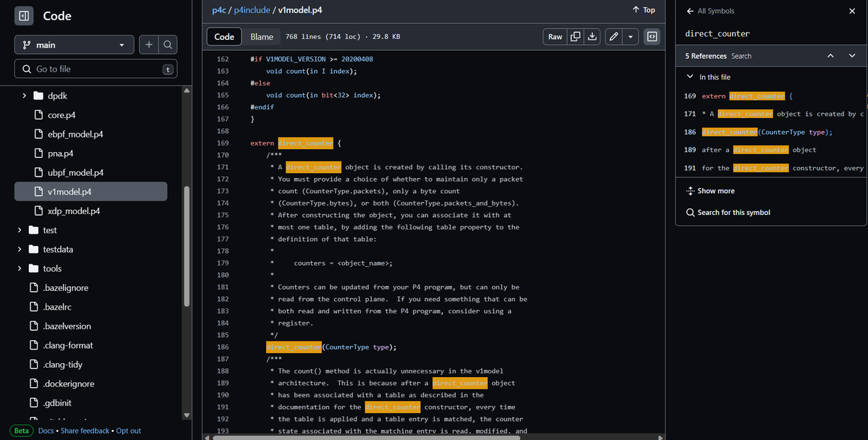The width and height of the screenshot is (868, 440).
Task: Click the edit pencil icon
Action: pos(613,36)
